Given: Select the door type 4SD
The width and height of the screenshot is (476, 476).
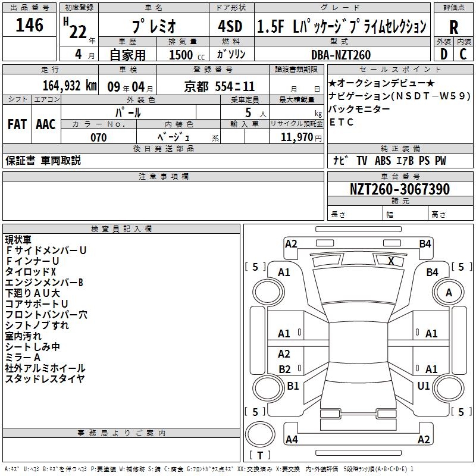Looking at the screenshot, I should point(230,26).
